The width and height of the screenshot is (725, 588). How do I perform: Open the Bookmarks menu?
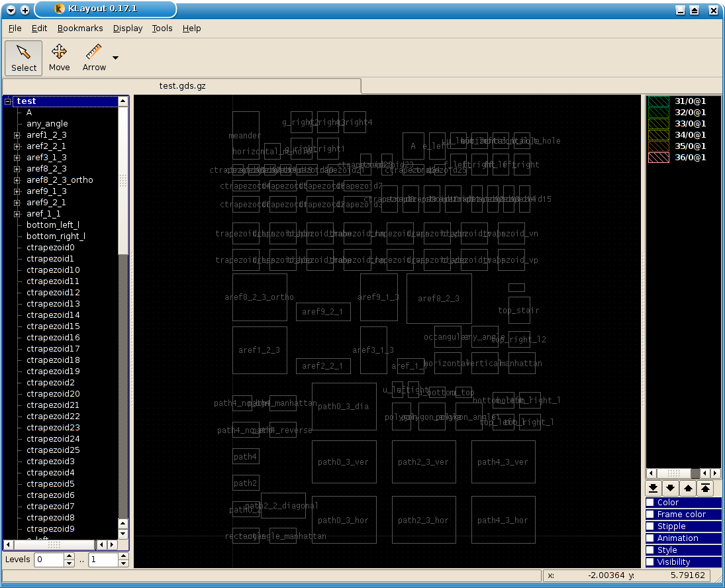pos(80,28)
